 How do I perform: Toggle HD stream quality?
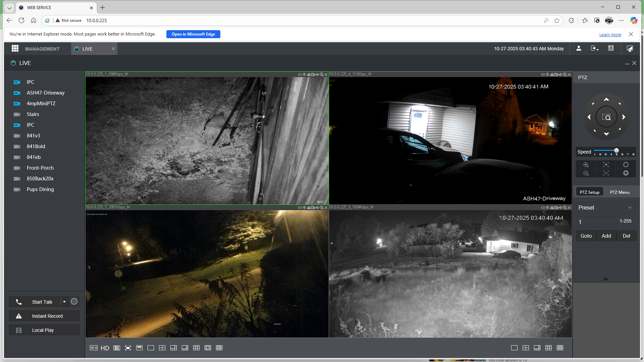[105, 348]
